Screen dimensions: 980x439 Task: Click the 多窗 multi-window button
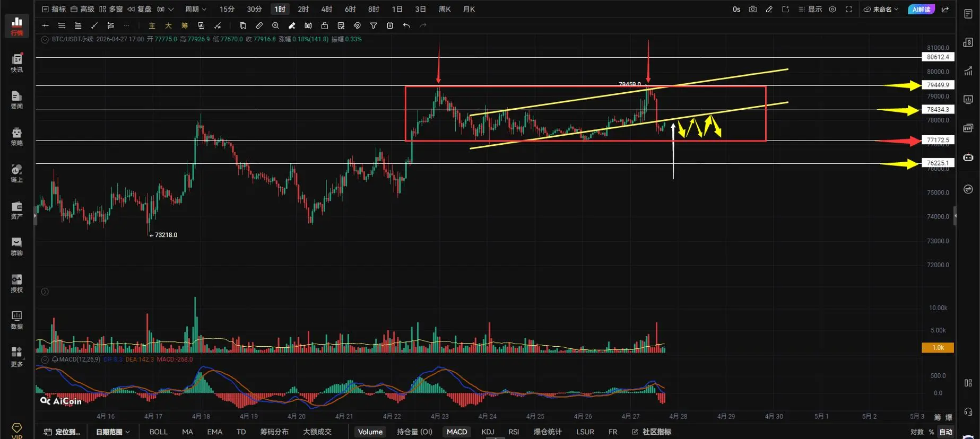pos(111,9)
